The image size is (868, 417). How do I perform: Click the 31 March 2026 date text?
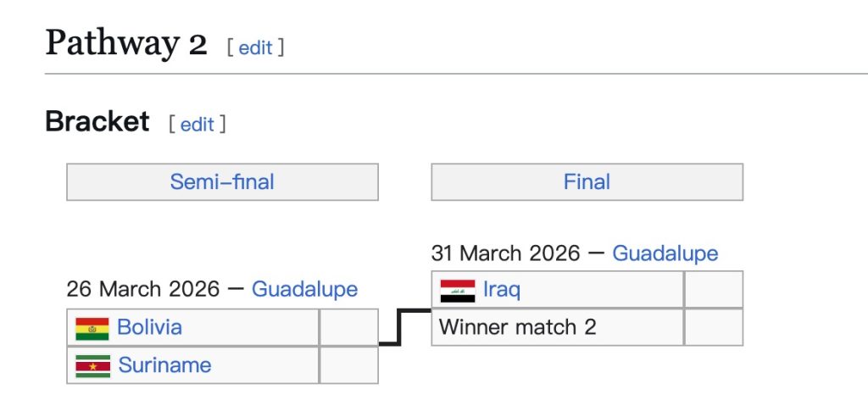(x=505, y=253)
